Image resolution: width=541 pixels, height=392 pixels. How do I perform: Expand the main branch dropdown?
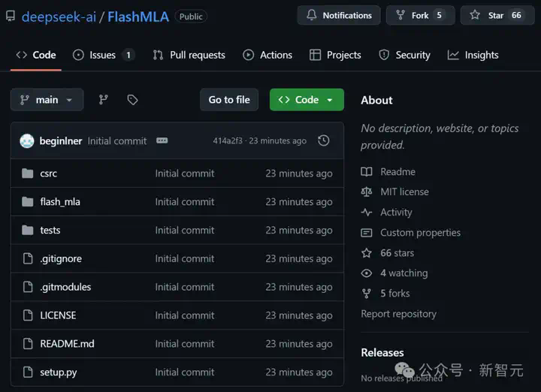(47, 100)
